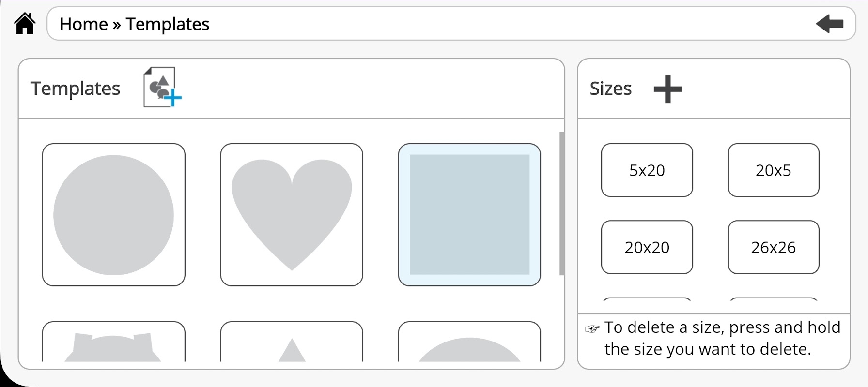Image resolution: width=868 pixels, height=387 pixels.
Task: Add a new size with plus icon
Action: coord(667,89)
